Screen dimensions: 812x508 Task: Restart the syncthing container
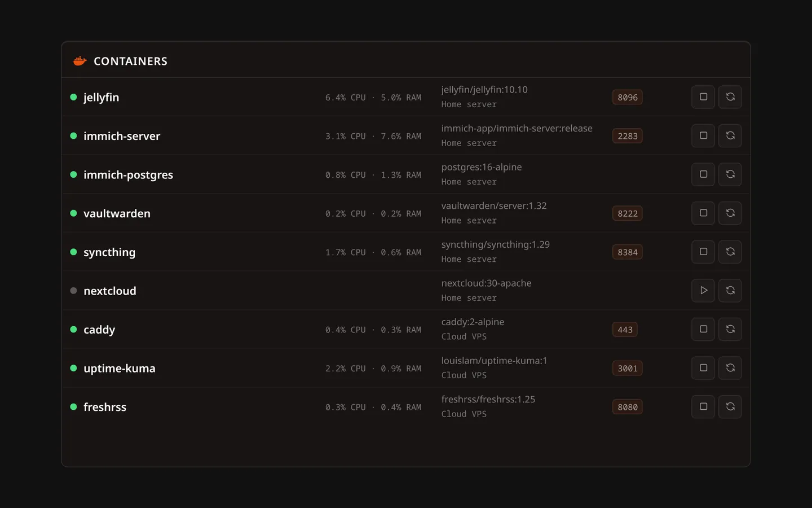pos(730,252)
